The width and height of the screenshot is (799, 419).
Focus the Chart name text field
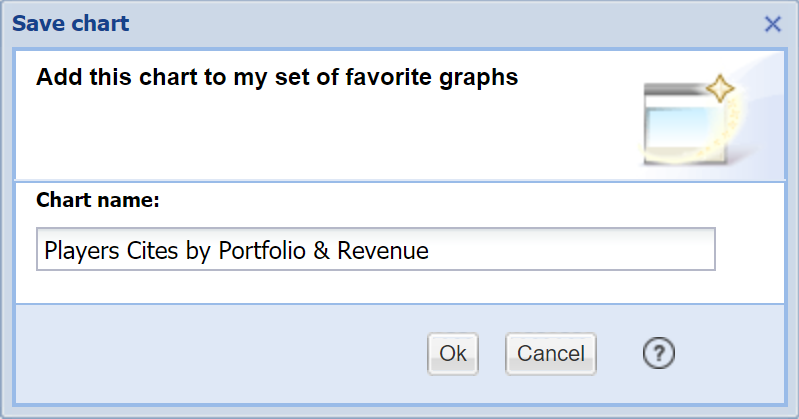click(x=375, y=250)
